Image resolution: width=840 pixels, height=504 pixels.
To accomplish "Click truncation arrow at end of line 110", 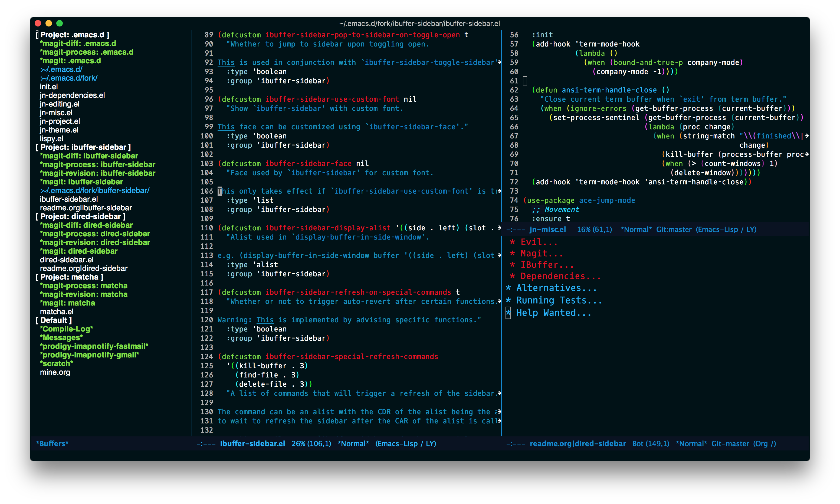I will pyautogui.click(x=499, y=228).
